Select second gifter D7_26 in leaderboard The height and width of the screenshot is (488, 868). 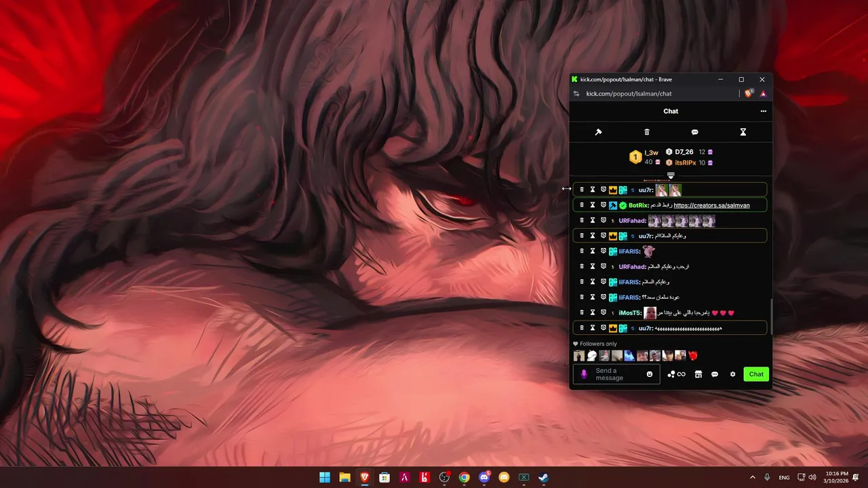click(684, 152)
